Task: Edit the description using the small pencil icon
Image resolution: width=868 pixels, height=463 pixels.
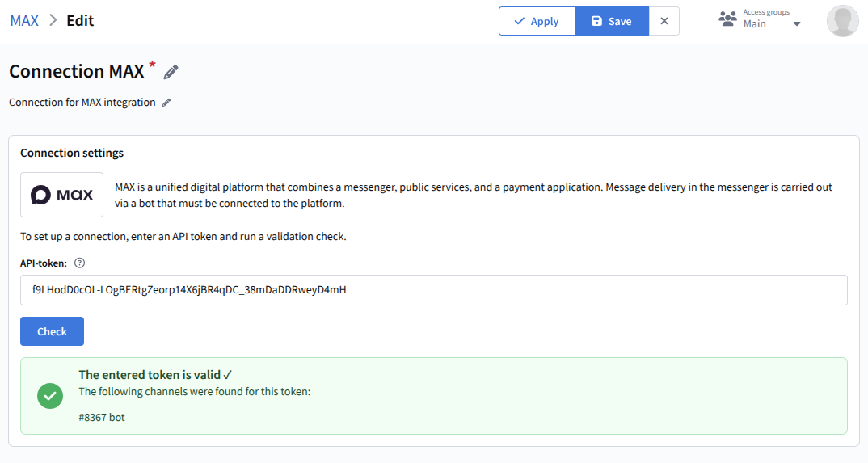Action: pos(166,103)
